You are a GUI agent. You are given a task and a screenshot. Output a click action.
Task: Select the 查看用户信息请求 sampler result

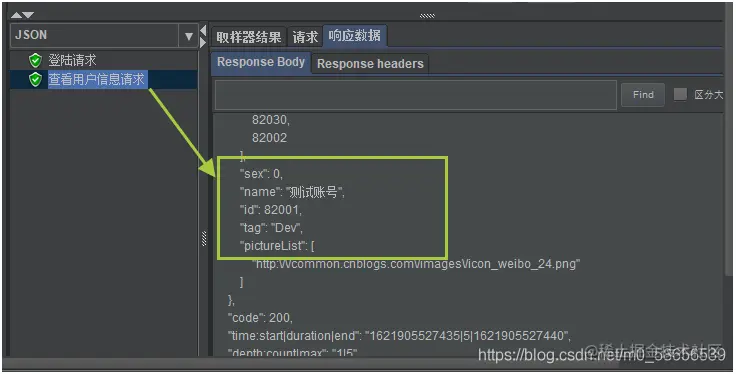pyautogui.click(x=97, y=79)
